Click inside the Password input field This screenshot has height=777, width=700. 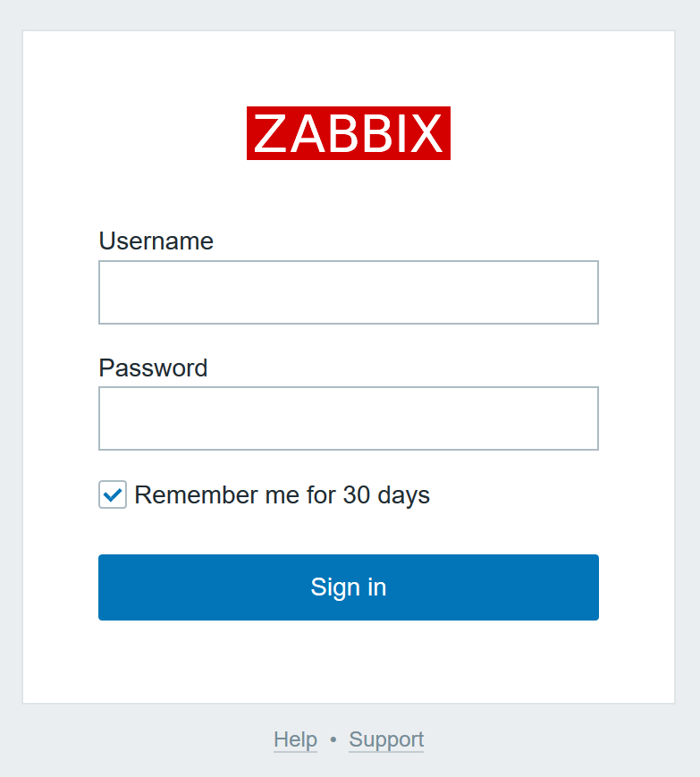[x=348, y=418]
